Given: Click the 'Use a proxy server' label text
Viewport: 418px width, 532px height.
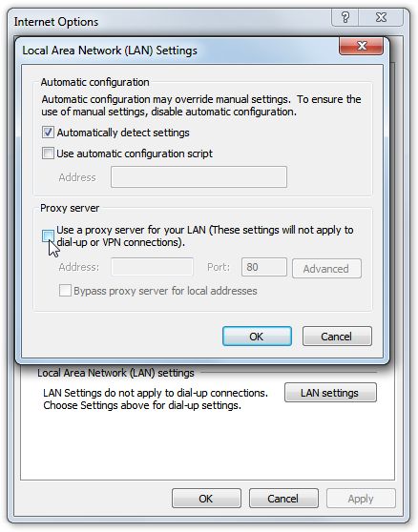Looking at the screenshot, I should 205,235.
